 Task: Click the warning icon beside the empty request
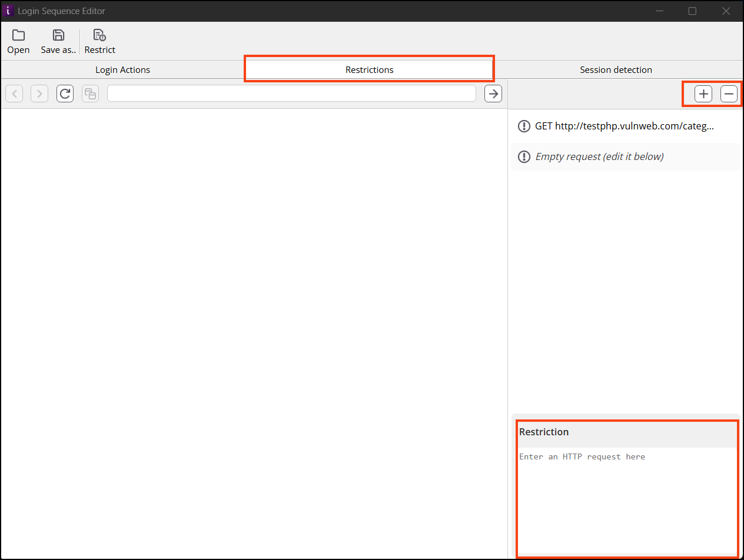(x=524, y=156)
